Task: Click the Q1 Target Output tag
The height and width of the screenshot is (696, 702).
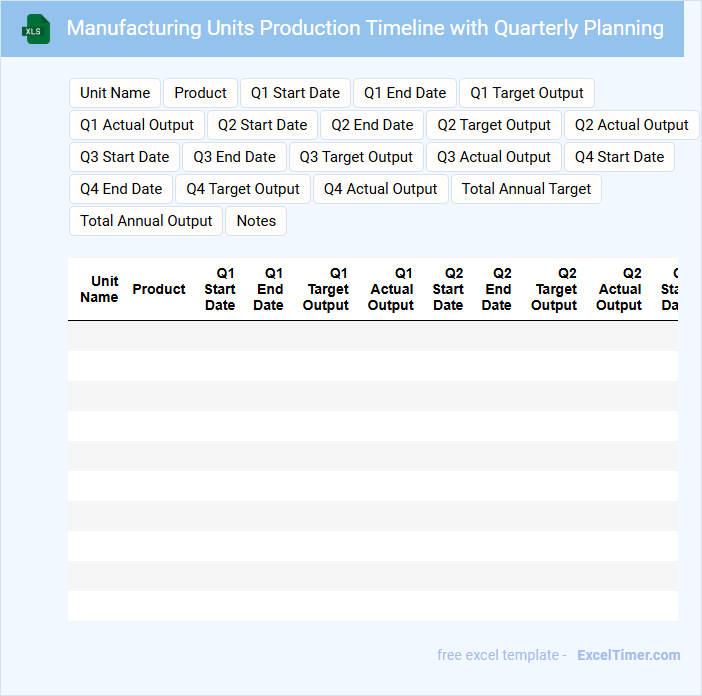Action: pyautogui.click(x=527, y=93)
